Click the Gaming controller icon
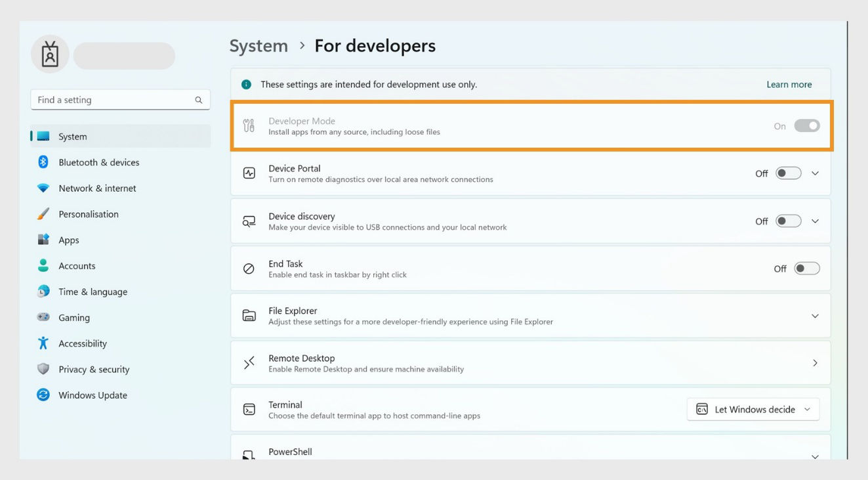Image resolution: width=868 pixels, height=480 pixels. point(43,317)
